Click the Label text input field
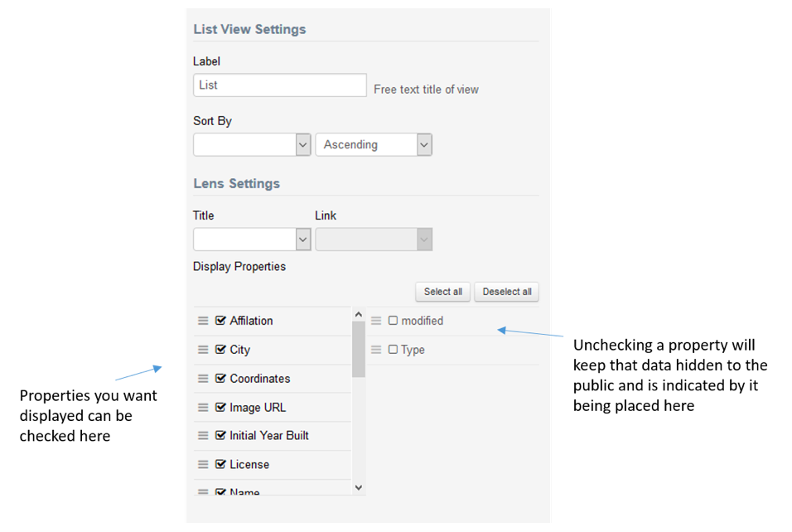792x532 pixels. tap(279, 85)
